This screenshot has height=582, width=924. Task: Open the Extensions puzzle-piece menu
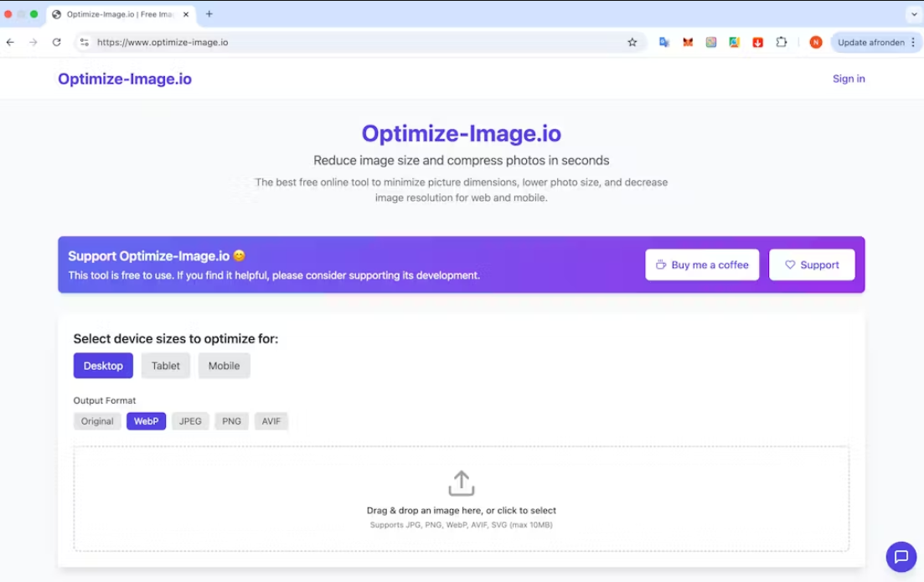click(x=782, y=43)
